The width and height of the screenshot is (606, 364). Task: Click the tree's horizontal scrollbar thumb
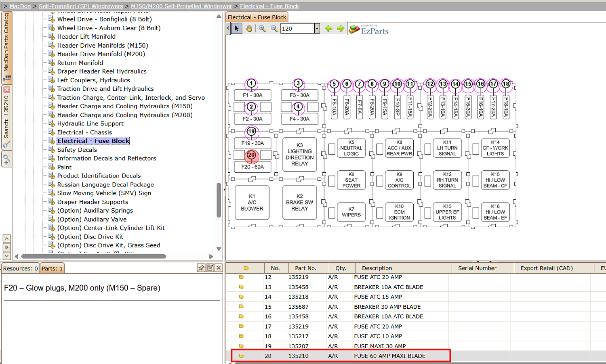[94, 256]
